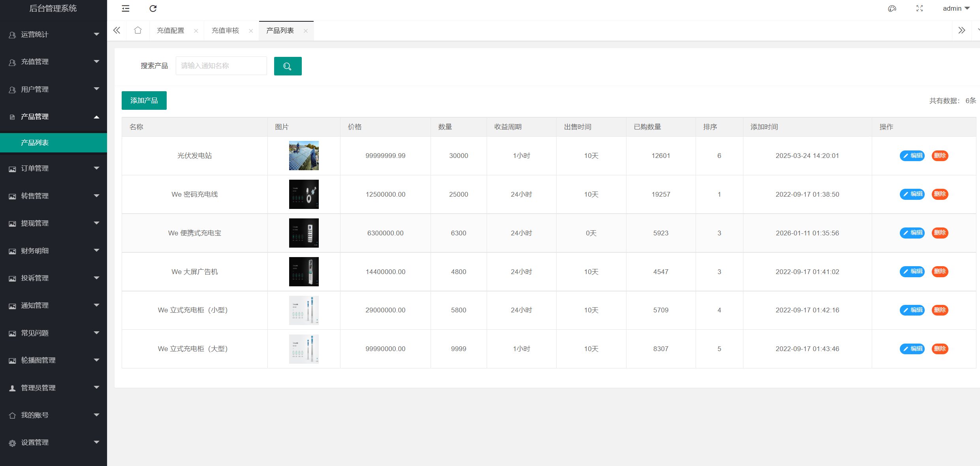Click the home tab icon
This screenshot has height=466, width=980.
click(x=137, y=30)
